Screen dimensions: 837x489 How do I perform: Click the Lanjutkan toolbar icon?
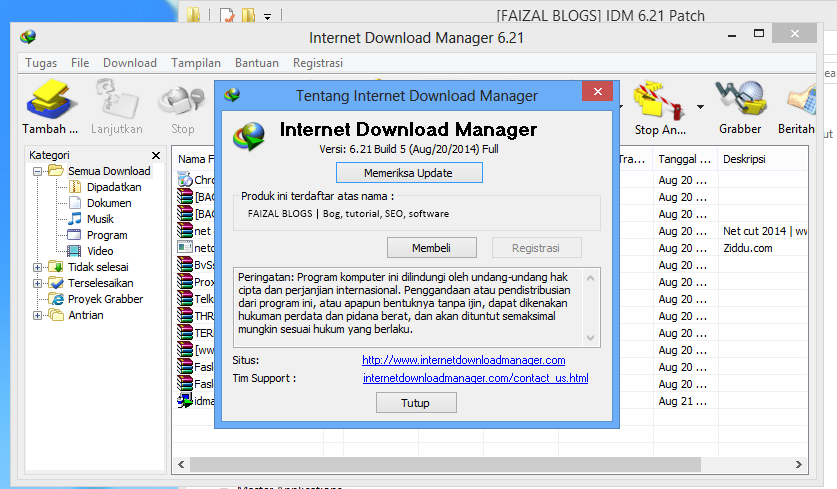pos(116,100)
